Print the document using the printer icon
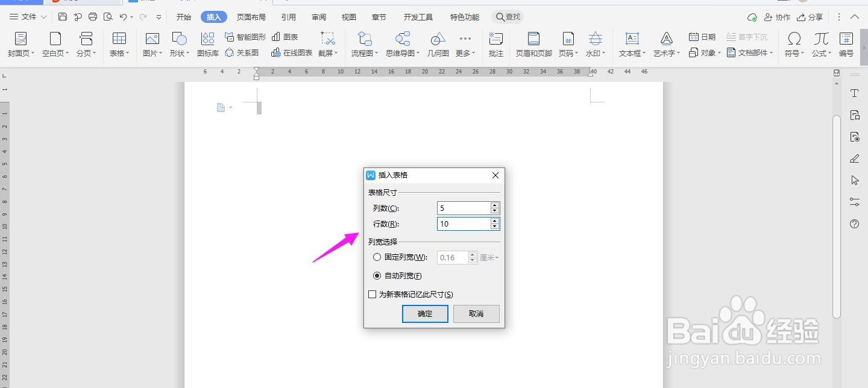This screenshot has width=868, height=388. (93, 17)
